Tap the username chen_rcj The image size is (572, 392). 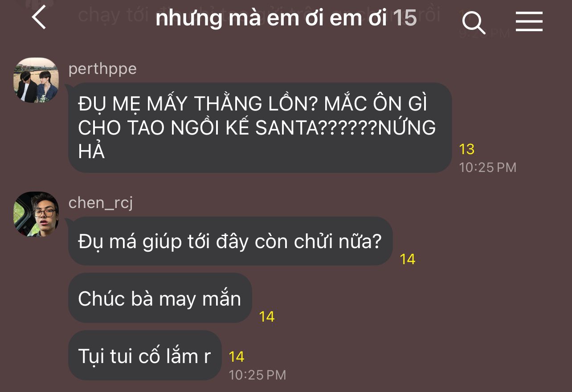coord(101,203)
